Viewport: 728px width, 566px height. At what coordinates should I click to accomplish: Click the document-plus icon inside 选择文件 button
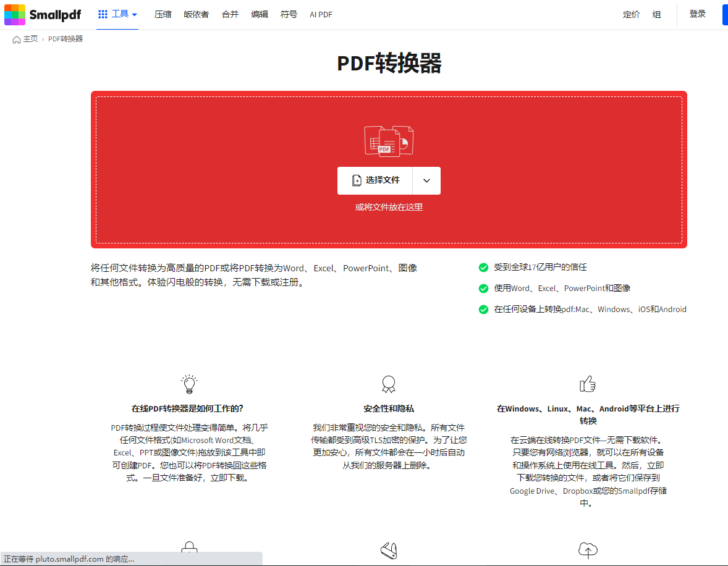click(x=357, y=180)
